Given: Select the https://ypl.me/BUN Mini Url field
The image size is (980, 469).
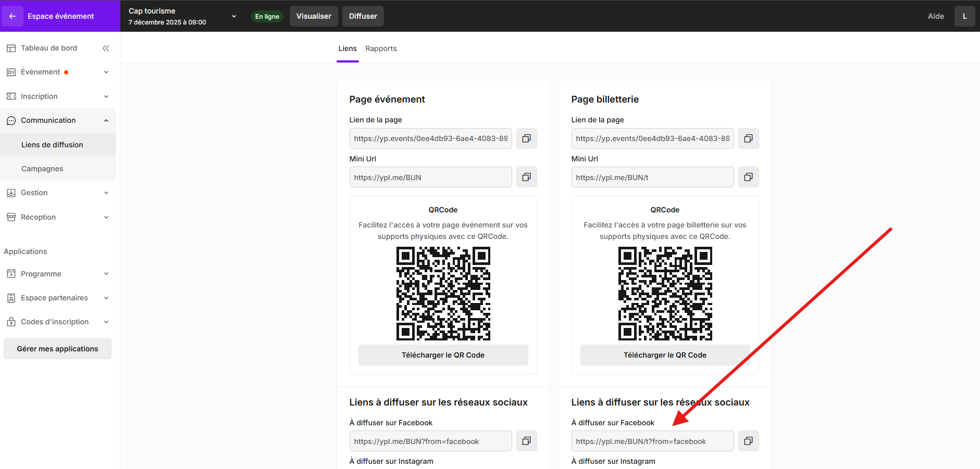Looking at the screenshot, I should coord(431,177).
